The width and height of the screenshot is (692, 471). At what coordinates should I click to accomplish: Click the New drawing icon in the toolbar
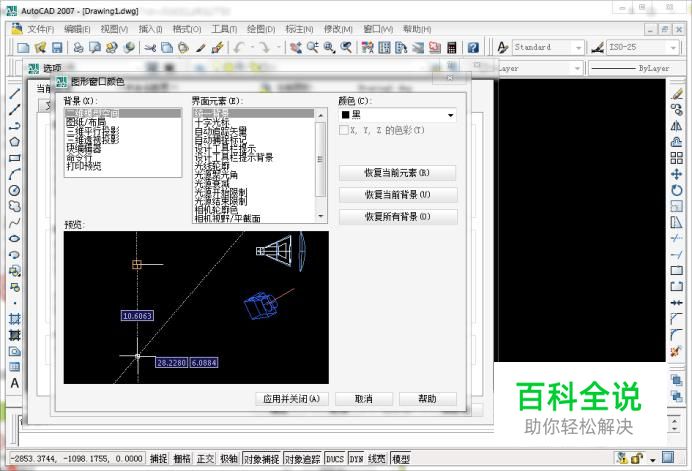[23, 47]
